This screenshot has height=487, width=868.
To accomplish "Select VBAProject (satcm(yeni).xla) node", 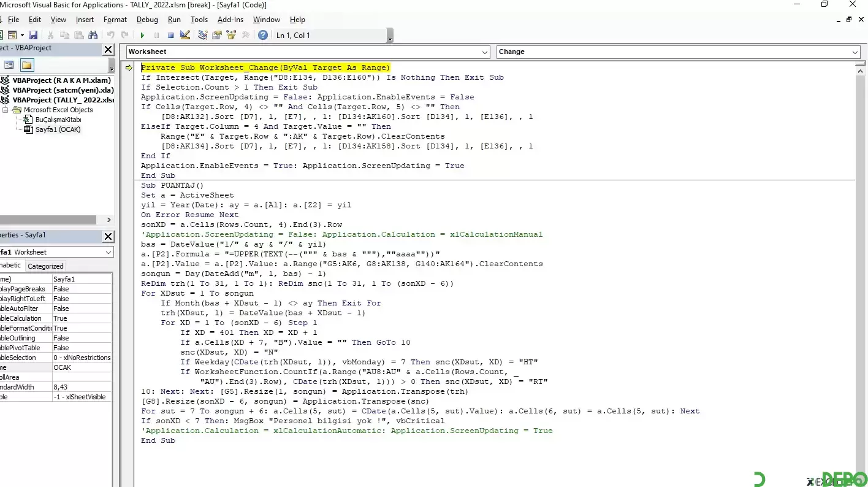I will 63,90.
